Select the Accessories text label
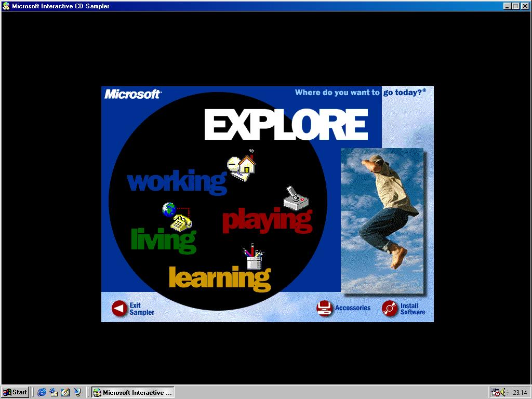This screenshot has width=532, height=399. [x=353, y=308]
